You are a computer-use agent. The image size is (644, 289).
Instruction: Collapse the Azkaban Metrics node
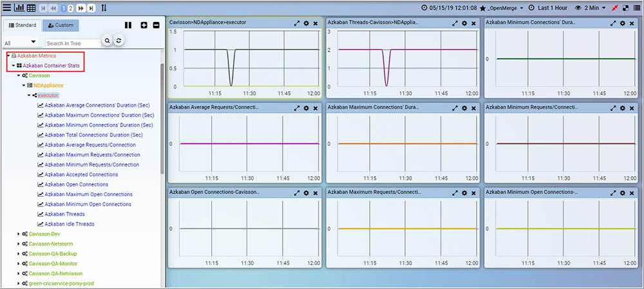point(8,55)
